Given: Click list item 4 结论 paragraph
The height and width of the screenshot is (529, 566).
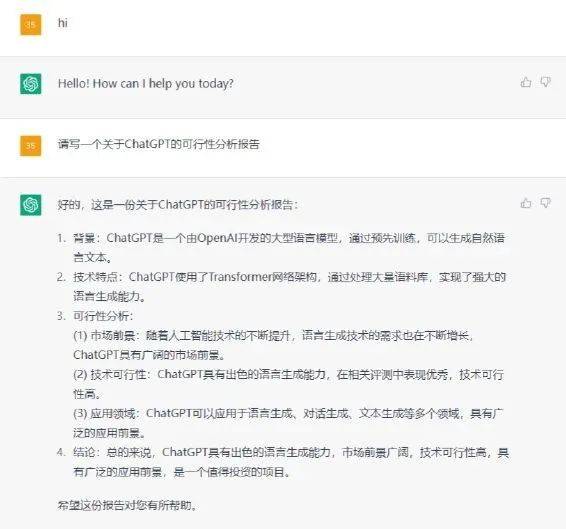Looking at the screenshot, I should [283, 462].
